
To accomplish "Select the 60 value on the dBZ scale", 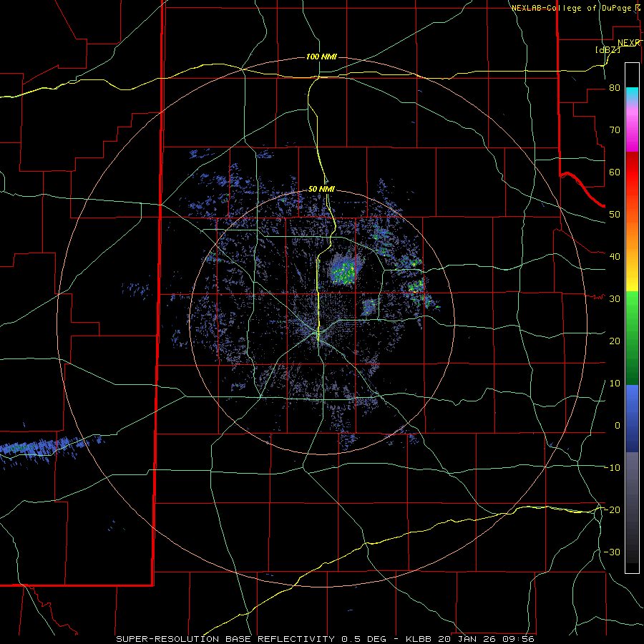I will [x=615, y=172].
